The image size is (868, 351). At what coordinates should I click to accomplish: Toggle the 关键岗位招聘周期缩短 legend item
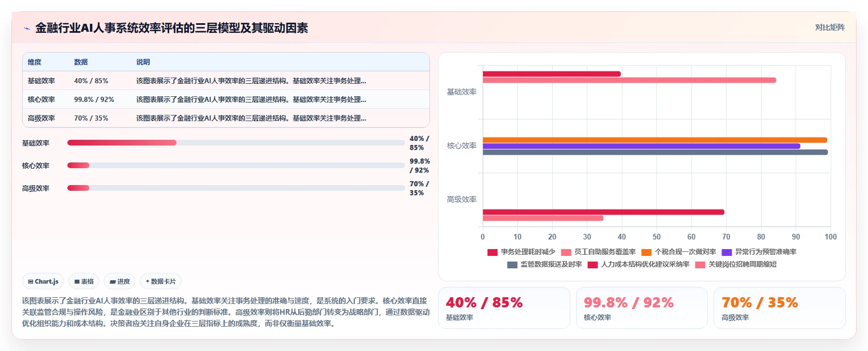[x=736, y=264]
